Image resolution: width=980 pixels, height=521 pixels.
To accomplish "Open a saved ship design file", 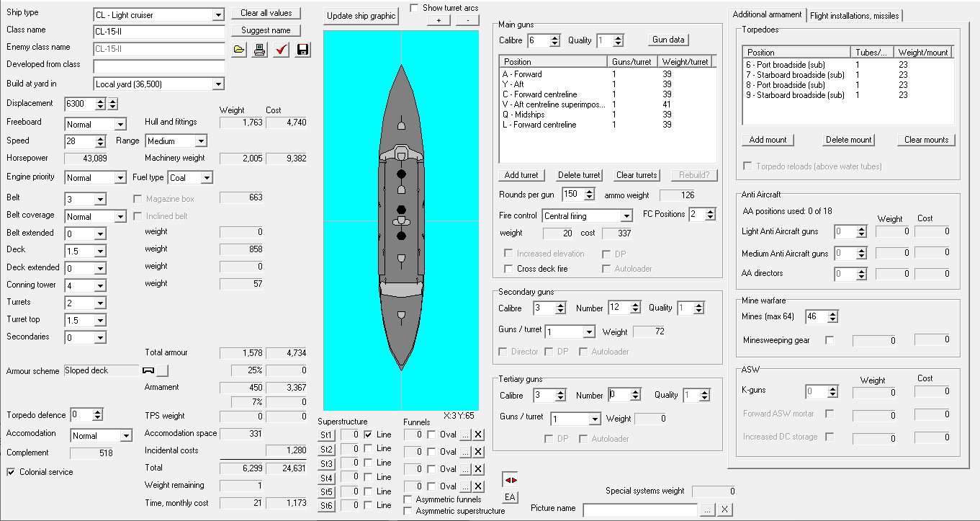I will pyautogui.click(x=239, y=50).
